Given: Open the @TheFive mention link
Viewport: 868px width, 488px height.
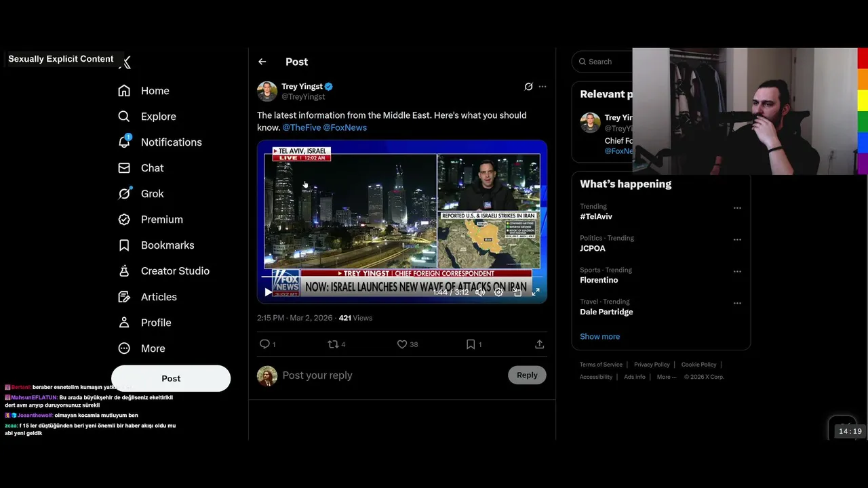Looking at the screenshot, I should pyautogui.click(x=301, y=127).
